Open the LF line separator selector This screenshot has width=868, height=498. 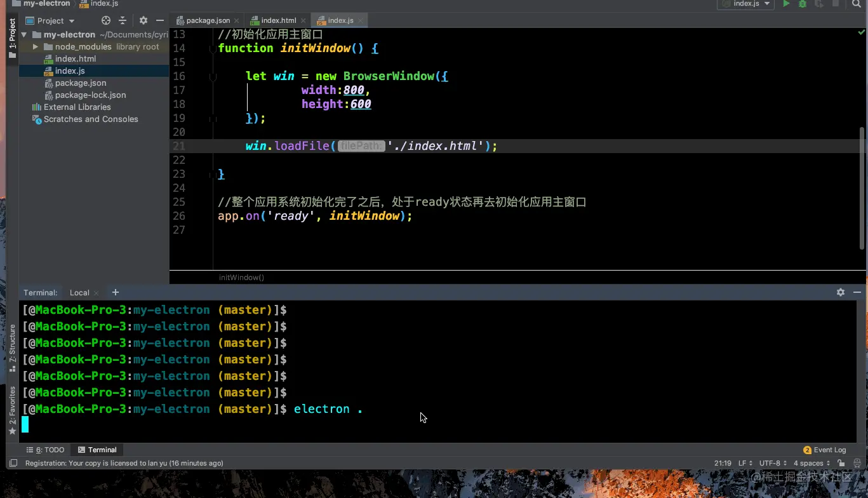point(745,463)
